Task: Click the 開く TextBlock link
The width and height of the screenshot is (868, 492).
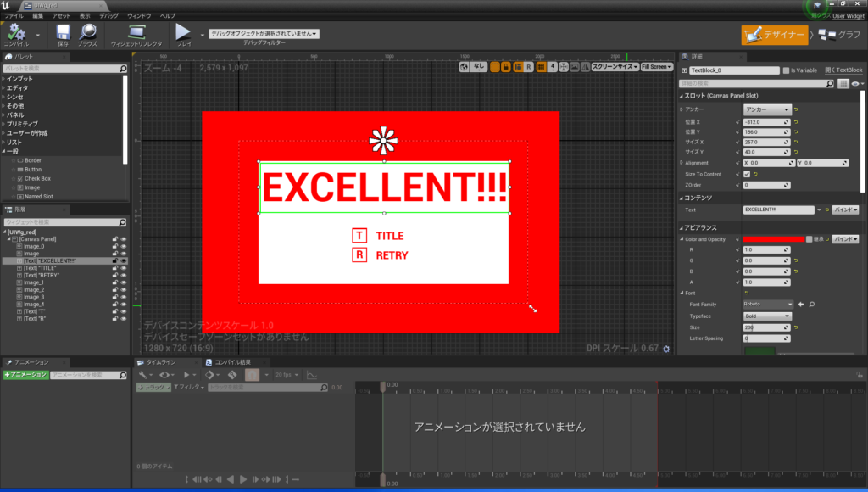Action: tap(844, 70)
